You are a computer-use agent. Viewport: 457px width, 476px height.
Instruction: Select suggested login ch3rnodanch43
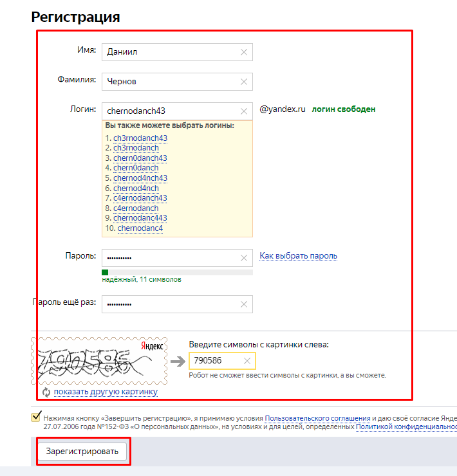pos(140,138)
